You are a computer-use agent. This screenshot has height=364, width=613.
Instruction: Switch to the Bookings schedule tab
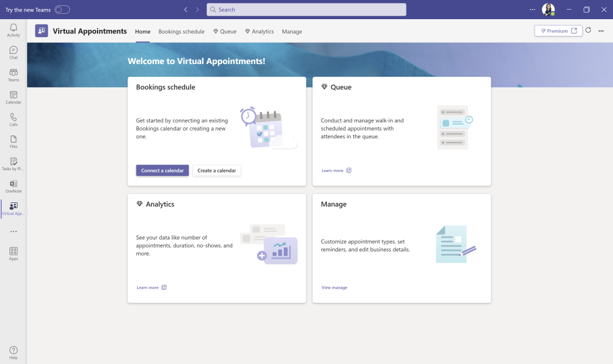pos(181,31)
